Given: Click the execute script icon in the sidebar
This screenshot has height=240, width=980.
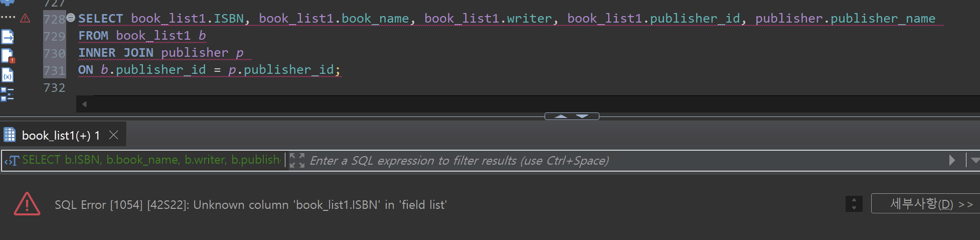Looking at the screenshot, I should point(8,37).
